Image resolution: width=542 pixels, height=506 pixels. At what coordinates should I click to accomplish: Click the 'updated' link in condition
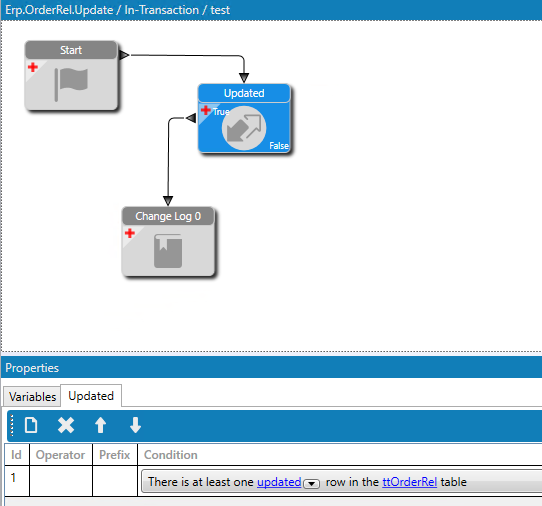tap(279, 482)
